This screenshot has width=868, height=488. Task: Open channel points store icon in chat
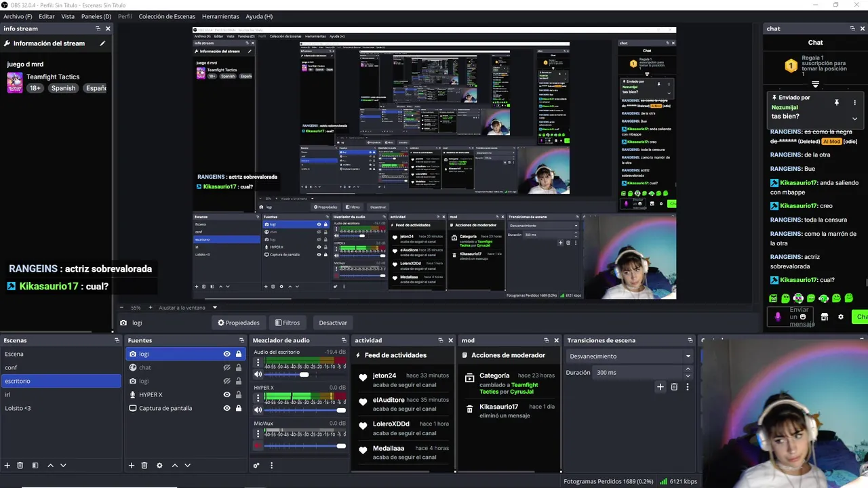click(825, 317)
